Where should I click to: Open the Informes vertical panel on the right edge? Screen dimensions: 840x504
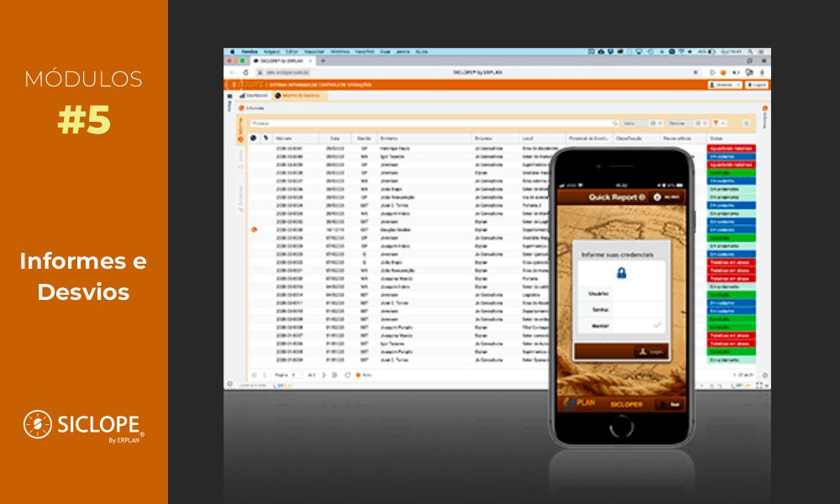tap(764, 118)
